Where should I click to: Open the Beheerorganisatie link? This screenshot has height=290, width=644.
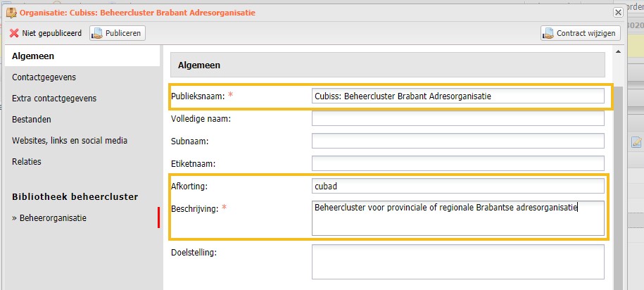(x=49, y=218)
